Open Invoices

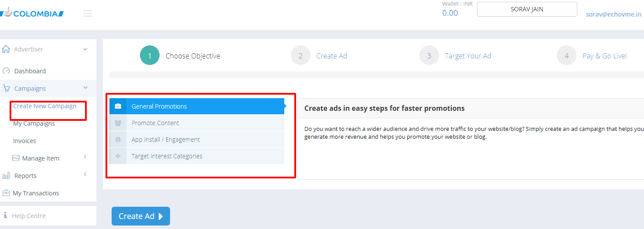tap(24, 141)
